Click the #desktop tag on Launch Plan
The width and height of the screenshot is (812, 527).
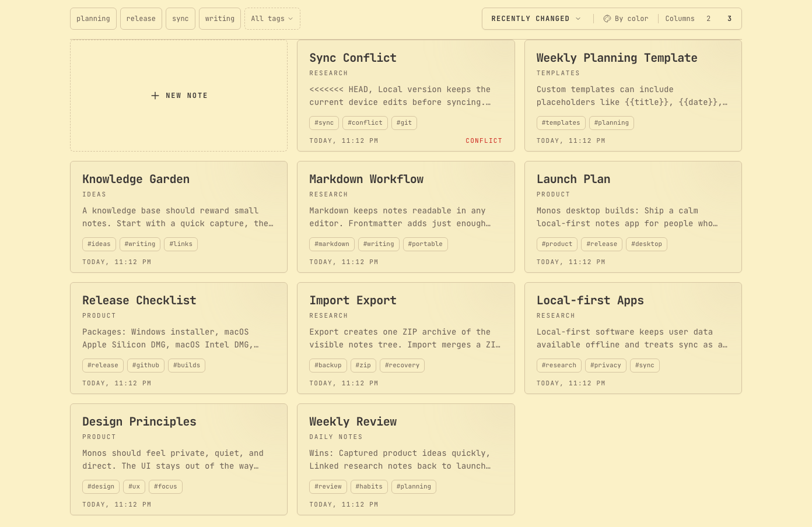(646, 244)
